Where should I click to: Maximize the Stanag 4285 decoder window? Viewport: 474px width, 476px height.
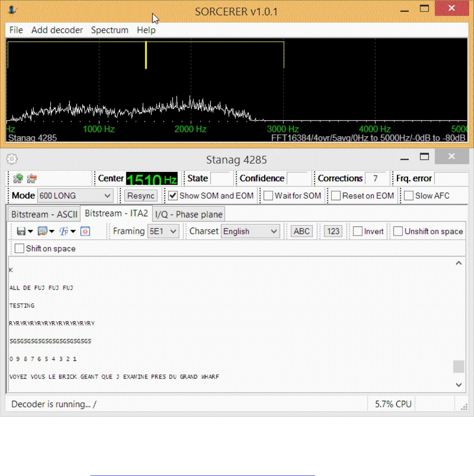[x=424, y=157]
